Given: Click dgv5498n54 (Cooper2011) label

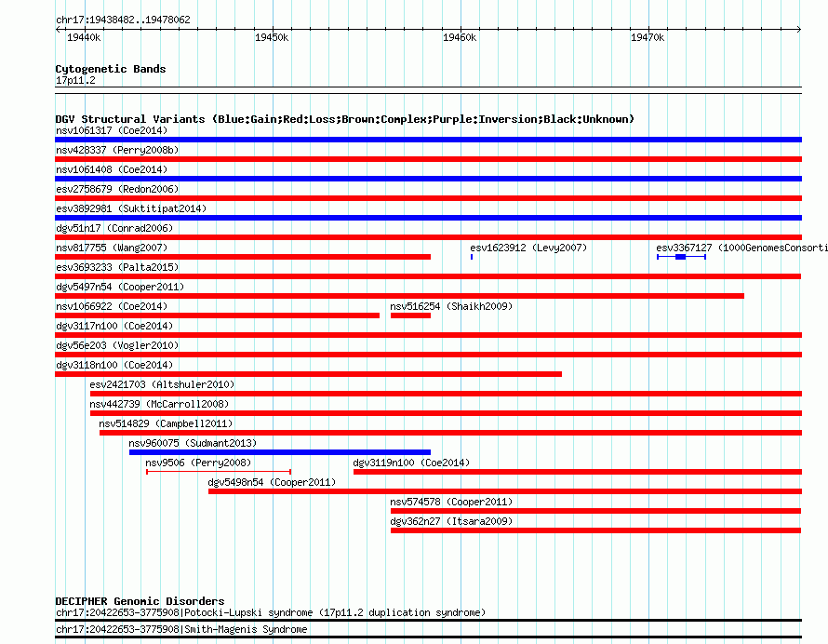Looking at the screenshot, I should [272, 482].
